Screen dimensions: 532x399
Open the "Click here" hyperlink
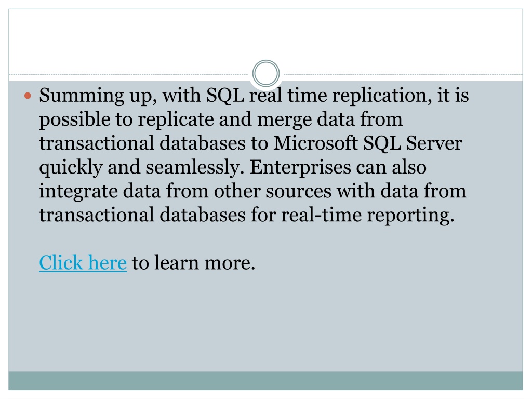point(83,262)
